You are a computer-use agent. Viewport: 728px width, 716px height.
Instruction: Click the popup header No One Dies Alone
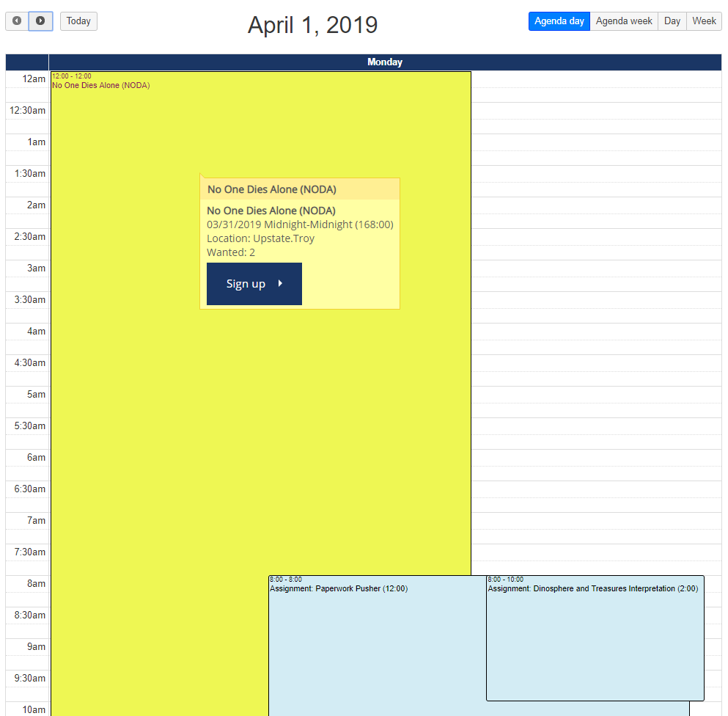click(x=272, y=189)
